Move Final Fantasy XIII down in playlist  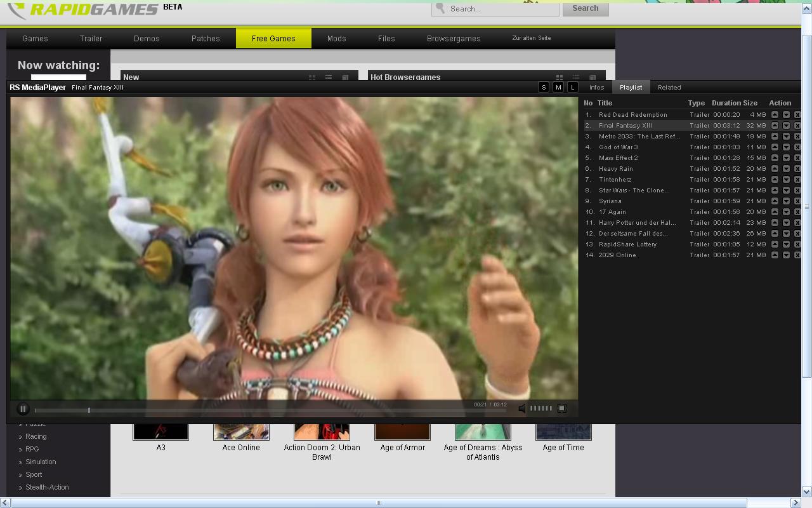(x=786, y=126)
